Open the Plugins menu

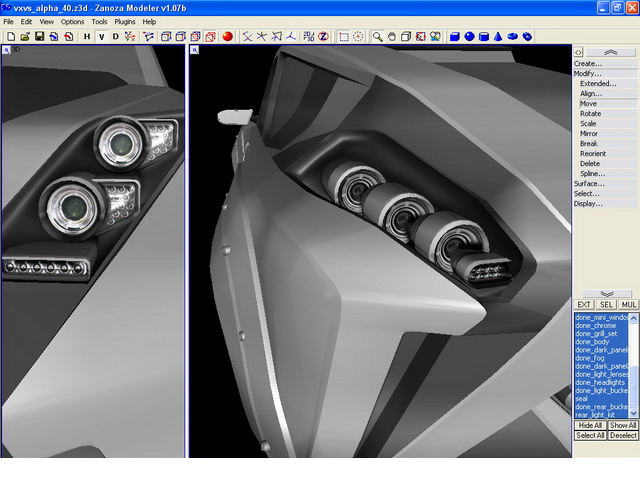pyautogui.click(x=125, y=21)
